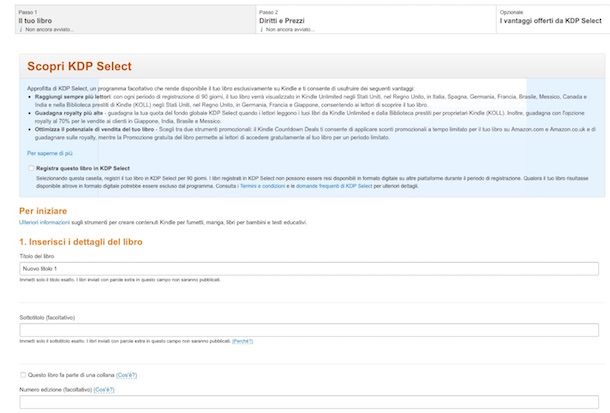
Task: Open 'I vantaggi offerti da KDP Select' tab
Action: tap(550, 20)
